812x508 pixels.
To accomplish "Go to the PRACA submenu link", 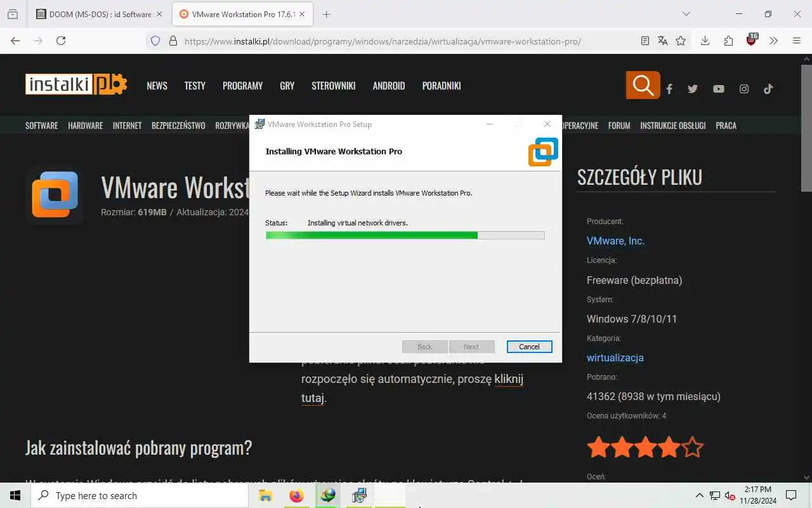I will [726, 126].
